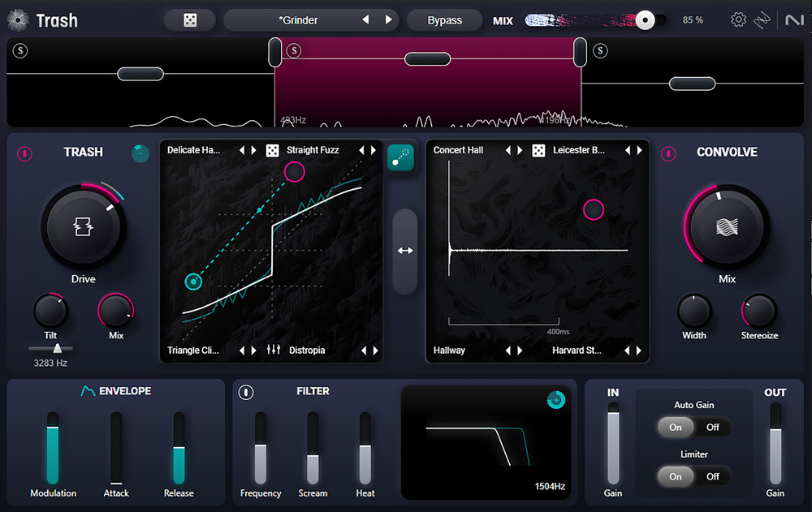Go to previous preset from Grinder
This screenshot has height=512, width=812.
pos(365,19)
